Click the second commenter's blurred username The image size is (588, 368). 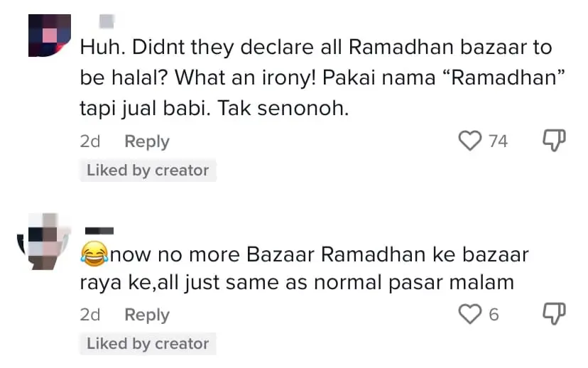98,230
